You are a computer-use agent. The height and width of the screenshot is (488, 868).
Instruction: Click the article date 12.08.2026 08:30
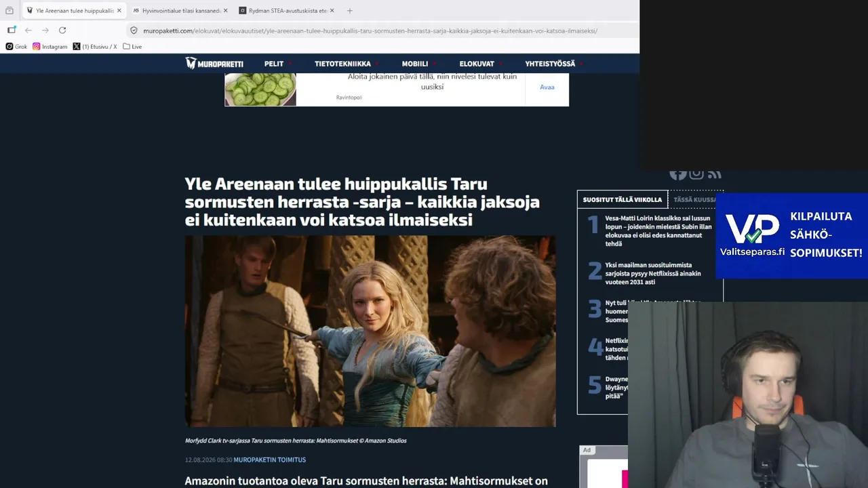pyautogui.click(x=209, y=460)
